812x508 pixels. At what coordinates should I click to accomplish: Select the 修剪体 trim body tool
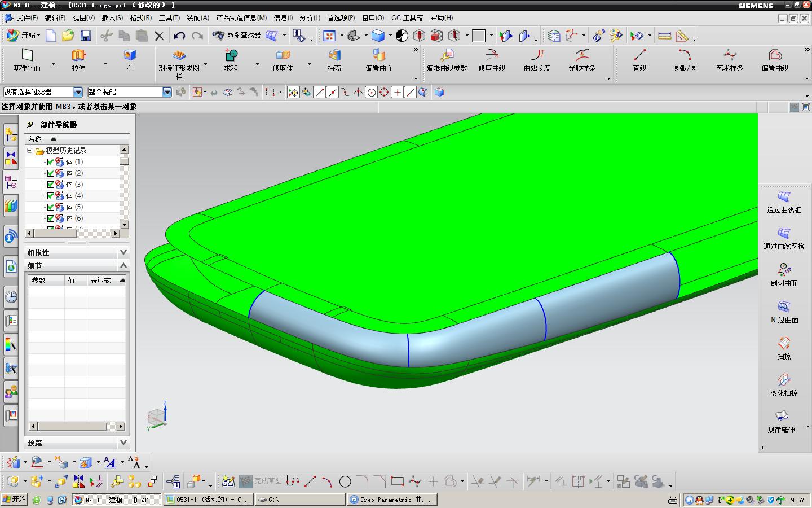tap(283, 60)
